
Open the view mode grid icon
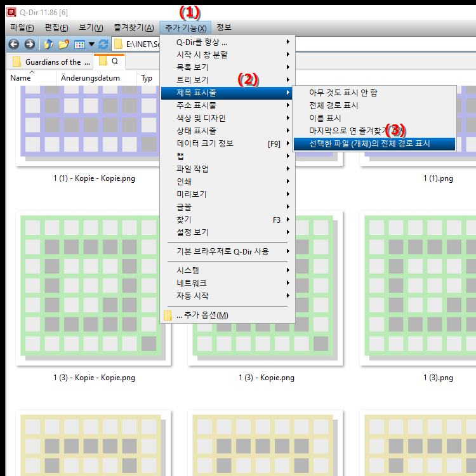click(x=79, y=44)
